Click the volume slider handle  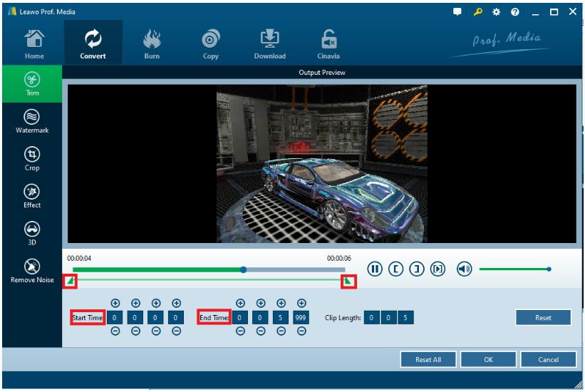(549, 269)
